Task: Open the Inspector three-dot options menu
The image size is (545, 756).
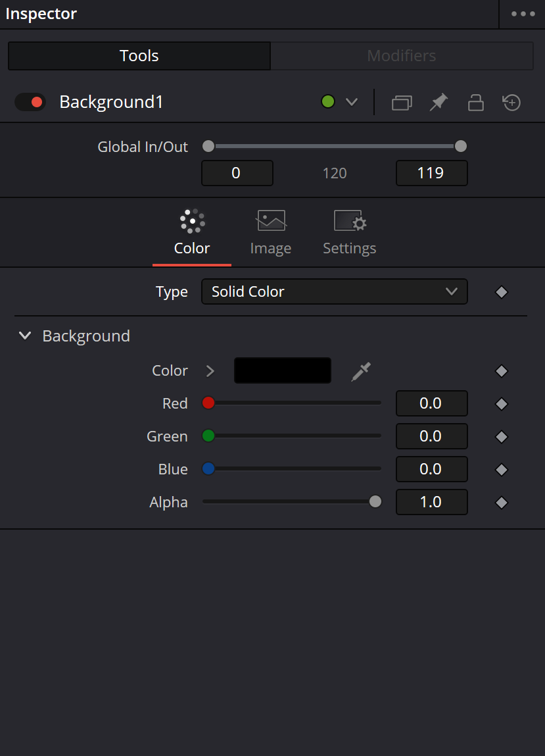Action: 523,14
